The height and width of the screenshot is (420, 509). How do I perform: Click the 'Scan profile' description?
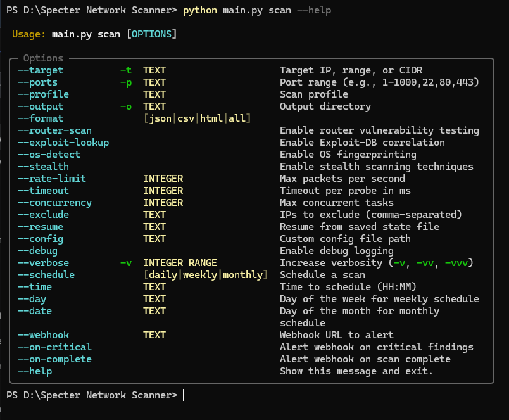coord(314,94)
